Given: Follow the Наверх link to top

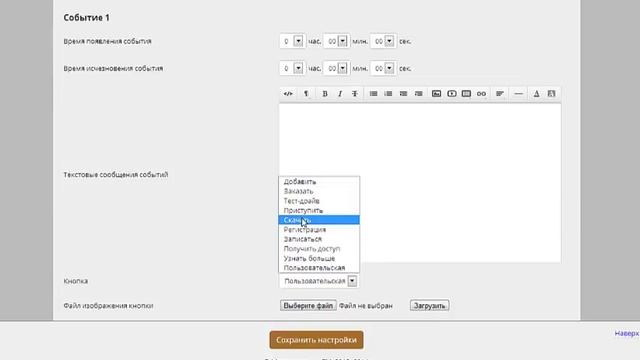Looking at the screenshot, I should (627, 333).
